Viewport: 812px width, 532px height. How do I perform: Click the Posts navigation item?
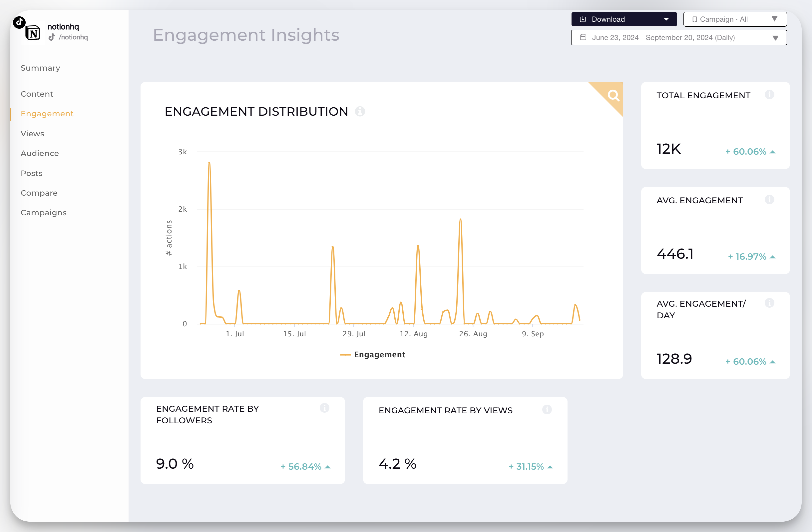31,173
